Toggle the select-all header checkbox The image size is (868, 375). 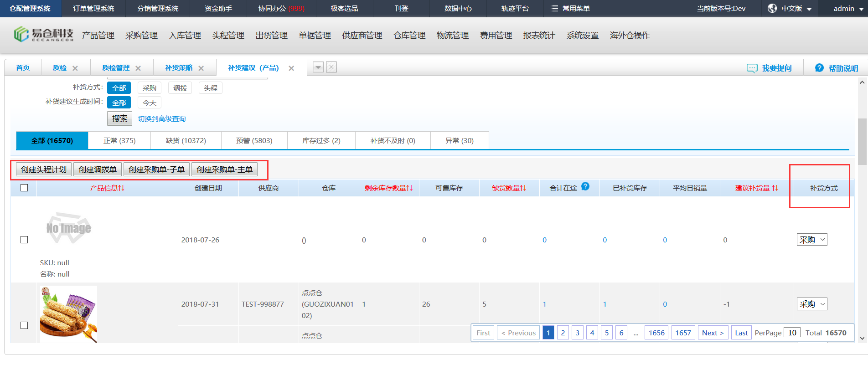25,188
